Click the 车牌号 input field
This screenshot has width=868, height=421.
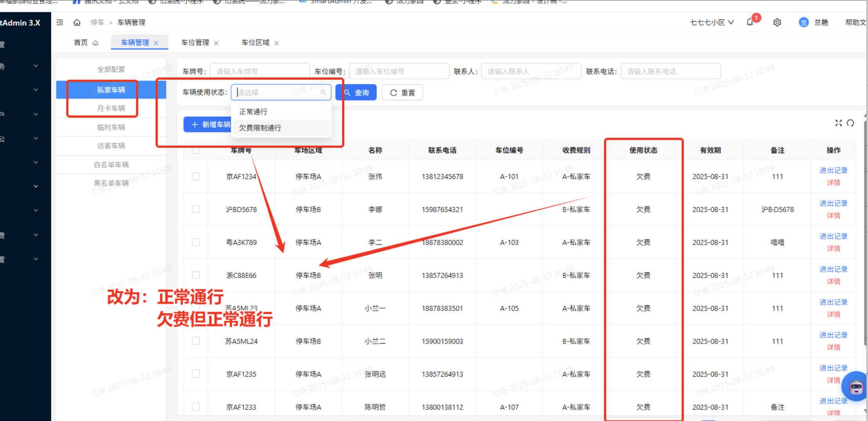(x=260, y=71)
